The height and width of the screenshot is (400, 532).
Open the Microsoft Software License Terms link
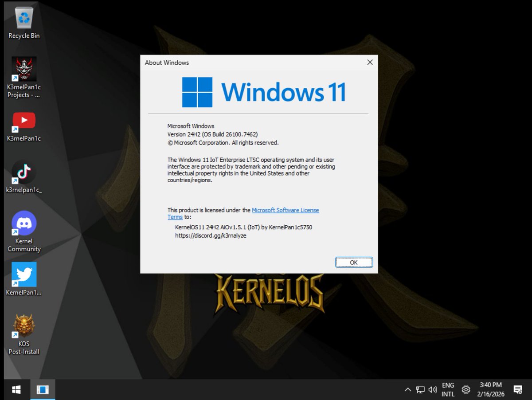tap(243, 213)
